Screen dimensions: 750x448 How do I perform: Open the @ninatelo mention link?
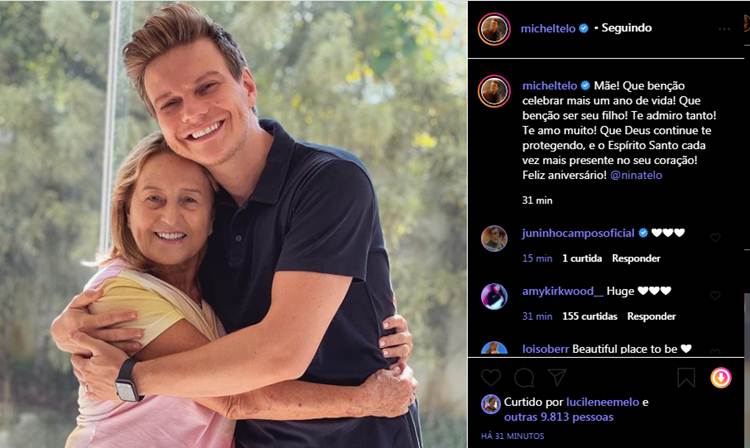[635, 175]
